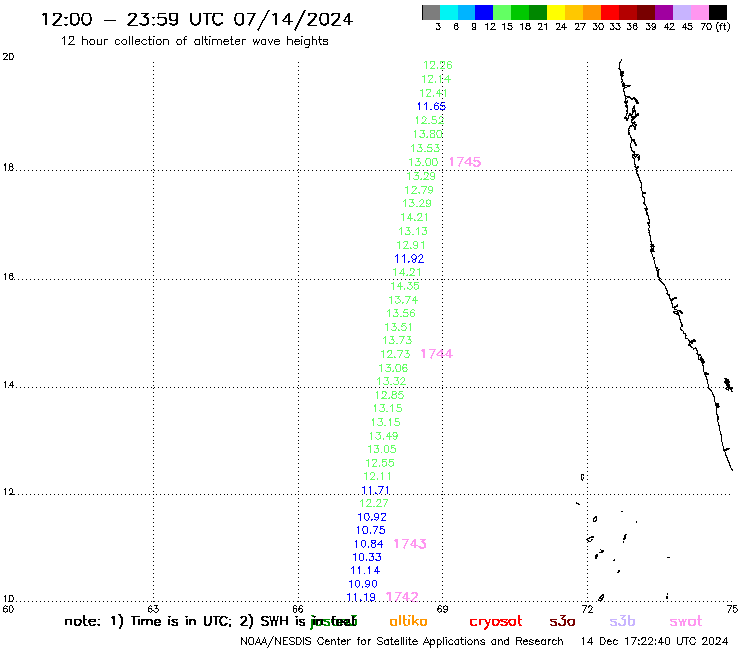Click the wave height value '12.11'
Viewport: 740px width, 650px height.
(x=378, y=476)
